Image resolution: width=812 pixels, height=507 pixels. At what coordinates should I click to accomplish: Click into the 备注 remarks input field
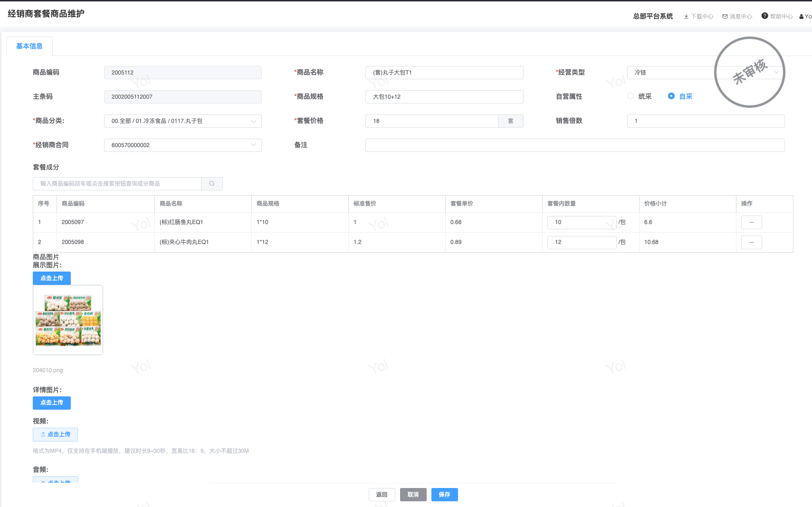pos(574,145)
